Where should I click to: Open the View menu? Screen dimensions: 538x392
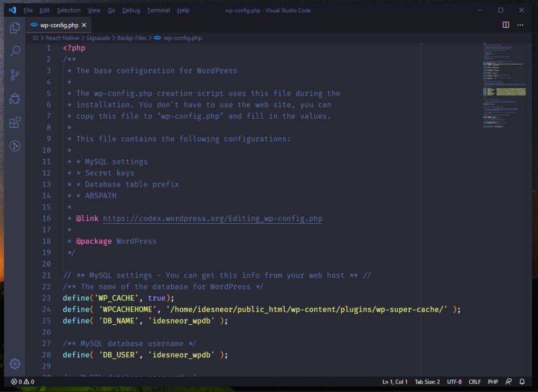point(94,11)
